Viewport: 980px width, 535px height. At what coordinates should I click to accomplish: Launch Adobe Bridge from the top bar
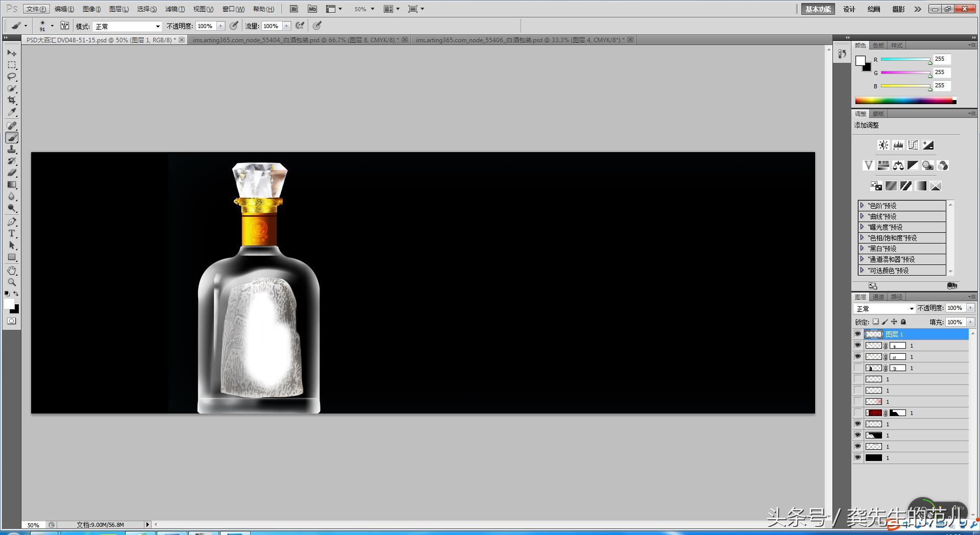293,9
